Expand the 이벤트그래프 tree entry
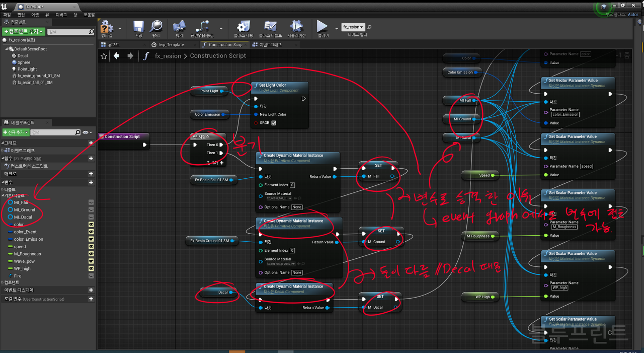 [x=3, y=151]
